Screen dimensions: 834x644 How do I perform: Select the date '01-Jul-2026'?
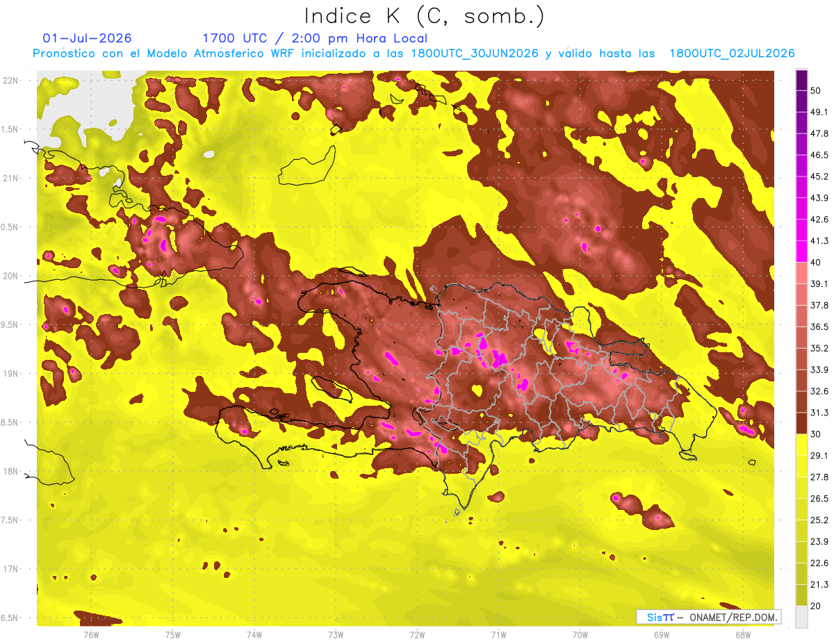point(87,38)
